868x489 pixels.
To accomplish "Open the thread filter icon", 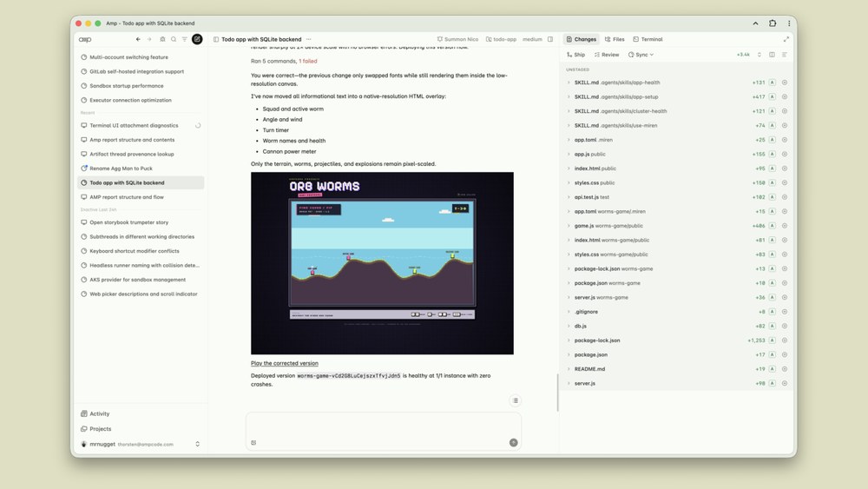I will [x=184, y=39].
